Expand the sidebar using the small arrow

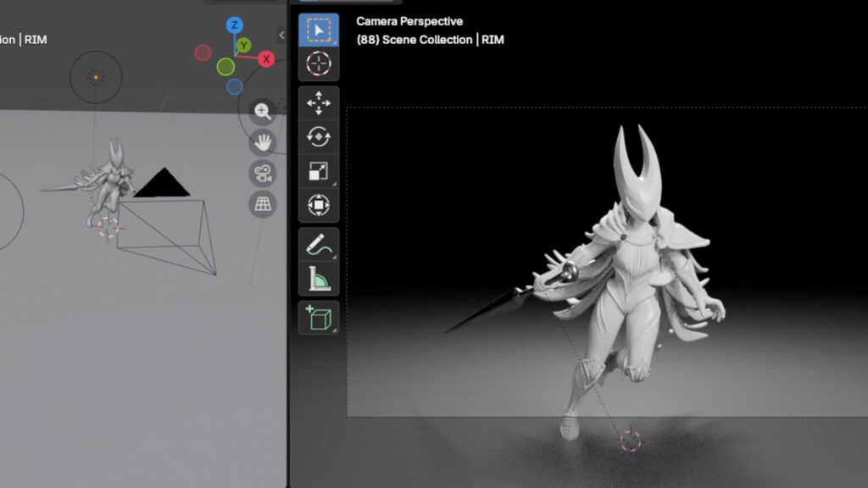281,35
